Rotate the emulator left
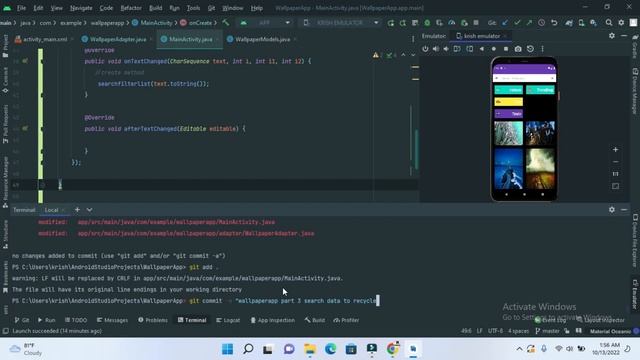640x360 pixels. click(x=457, y=49)
